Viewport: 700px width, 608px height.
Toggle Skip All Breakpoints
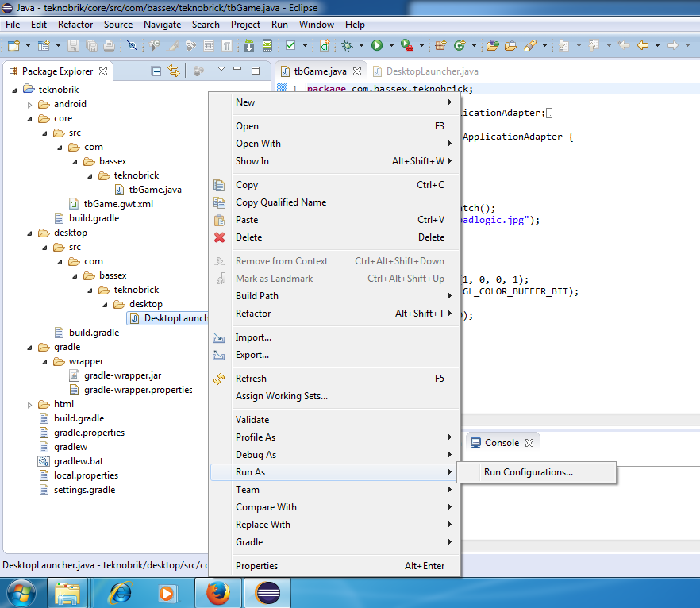132,45
